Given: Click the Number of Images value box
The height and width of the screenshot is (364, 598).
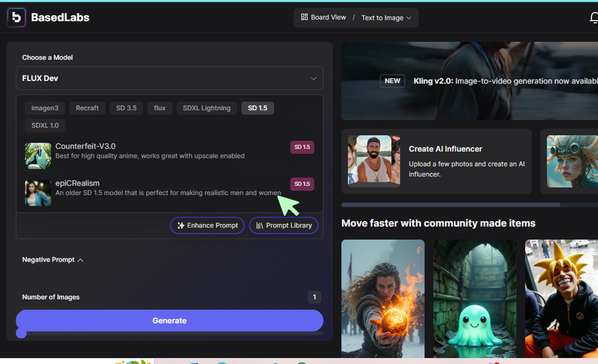Looking at the screenshot, I should click(x=314, y=297).
